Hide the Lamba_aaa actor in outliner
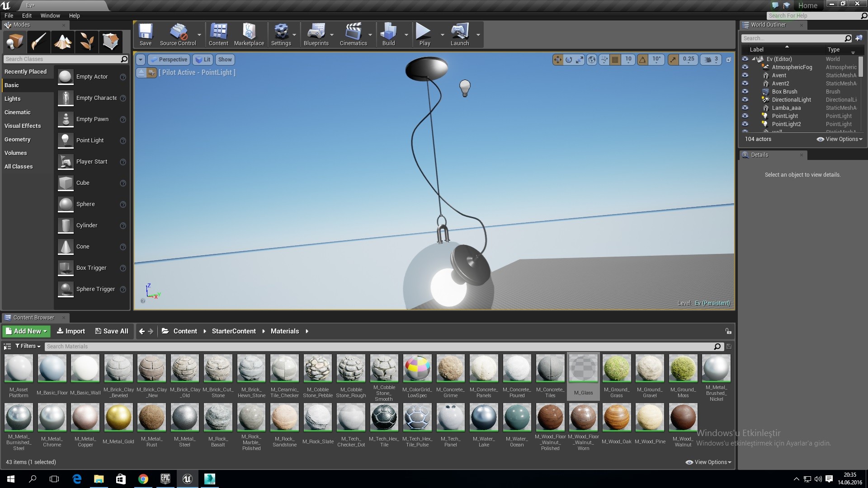 (745, 108)
